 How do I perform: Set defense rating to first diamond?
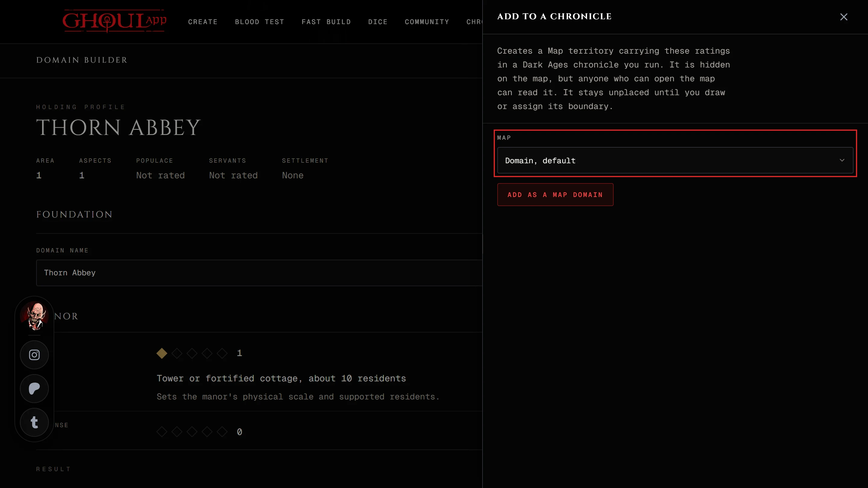coord(162,431)
